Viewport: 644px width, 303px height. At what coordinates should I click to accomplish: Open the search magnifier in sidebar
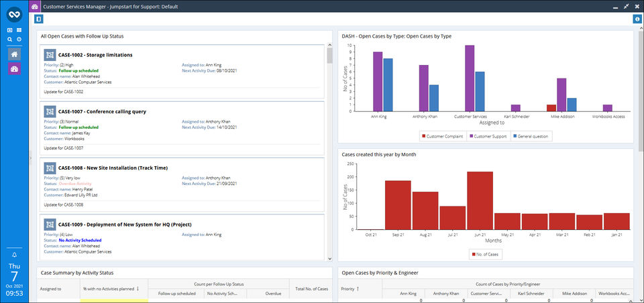coord(10,40)
